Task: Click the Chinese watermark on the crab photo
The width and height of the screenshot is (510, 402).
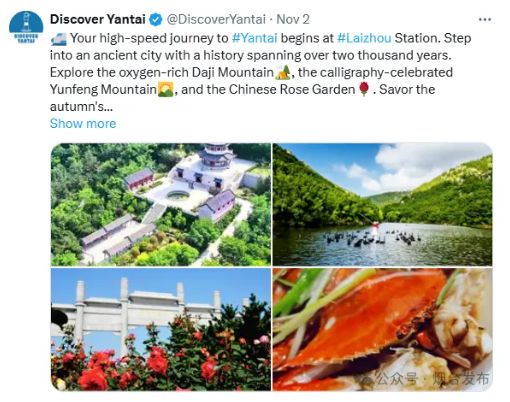Action: pos(426,379)
